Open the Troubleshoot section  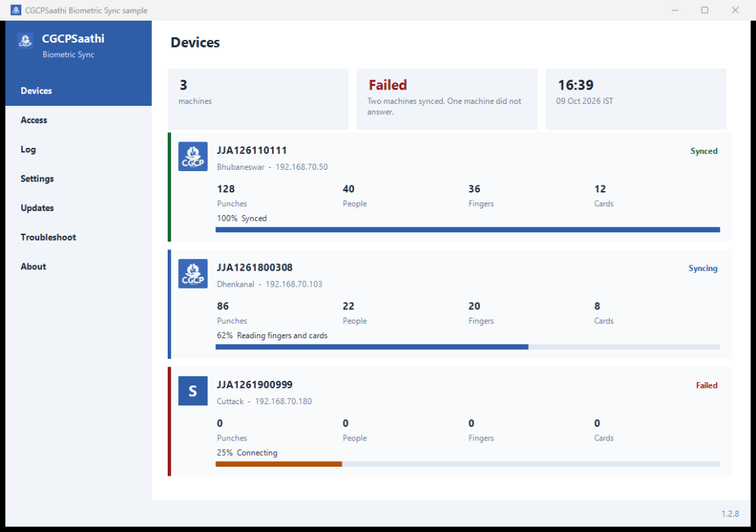78,237
